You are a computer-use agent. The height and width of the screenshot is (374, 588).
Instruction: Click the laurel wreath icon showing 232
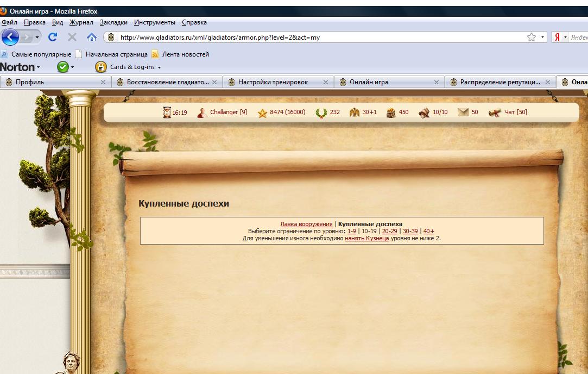(321, 113)
